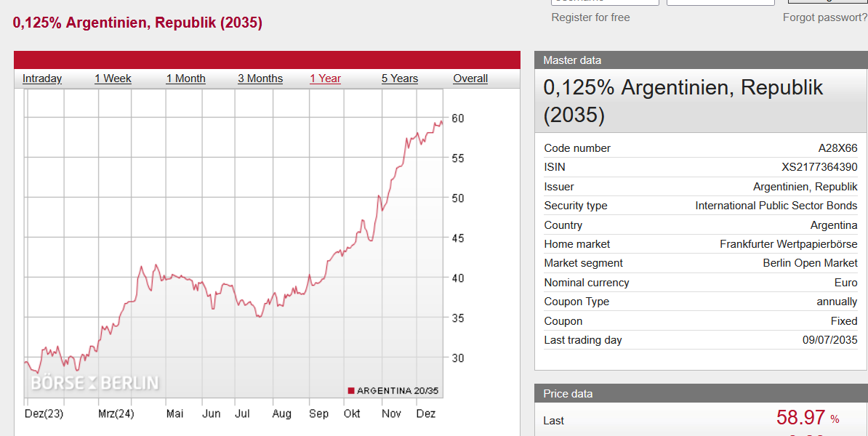Screen dimensions: 868x436
Task: Click International Public Sector Bonds value
Action: (x=776, y=206)
